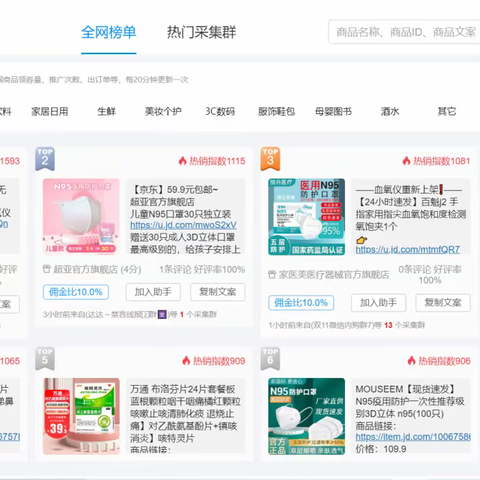Click flame icon beside 热销指数909

[x=186, y=360]
